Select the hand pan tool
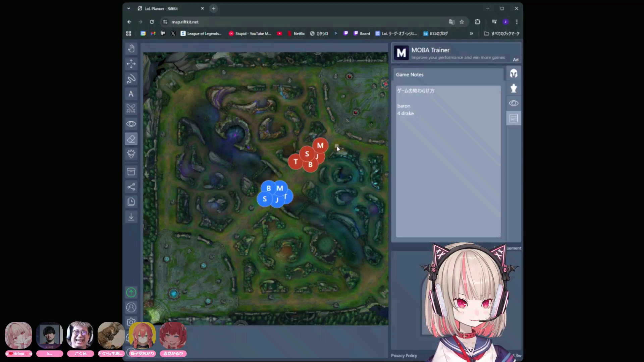 tap(131, 49)
